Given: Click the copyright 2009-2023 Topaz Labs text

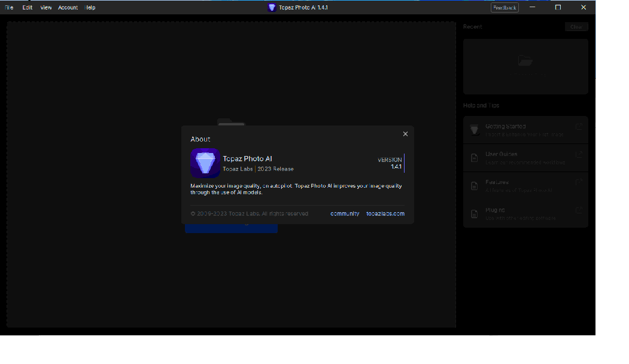Looking at the screenshot, I should pyautogui.click(x=249, y=213).
